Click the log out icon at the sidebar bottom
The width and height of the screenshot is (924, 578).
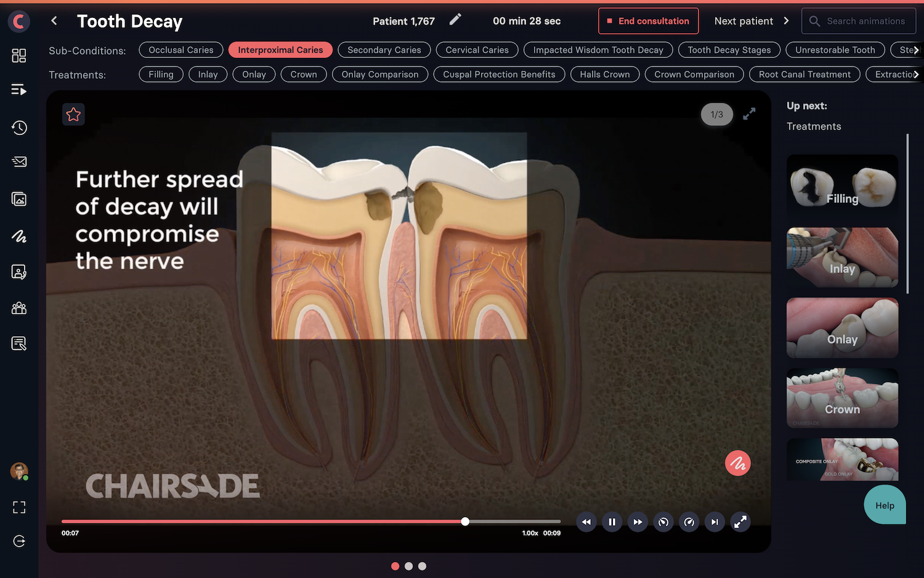pyautogui.click(x=19, y=541)
